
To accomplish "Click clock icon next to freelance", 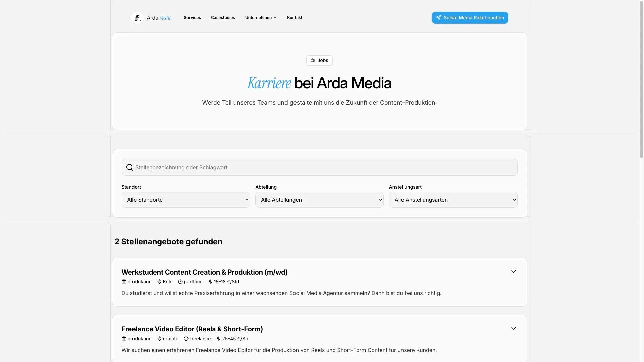I will (186, 339).
